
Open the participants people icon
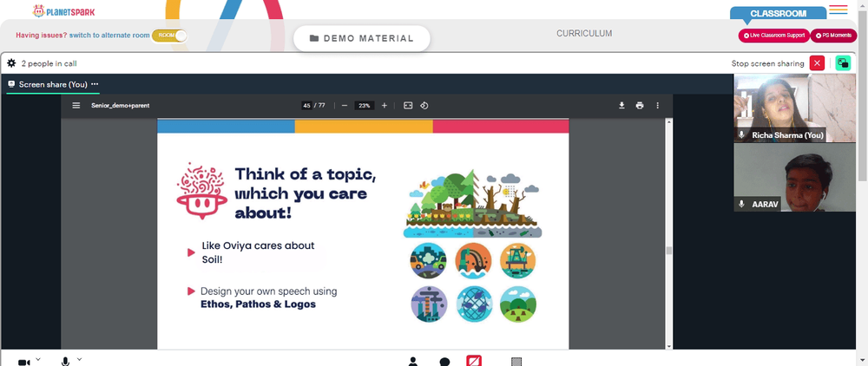tap(413, 362)
